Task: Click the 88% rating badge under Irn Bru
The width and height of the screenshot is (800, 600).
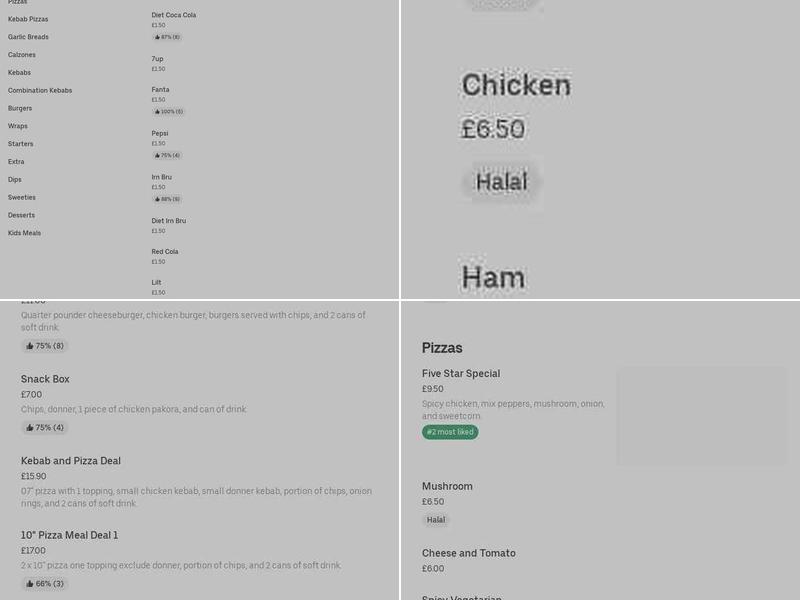Action: pyautogui.click(x=166, y=198)
